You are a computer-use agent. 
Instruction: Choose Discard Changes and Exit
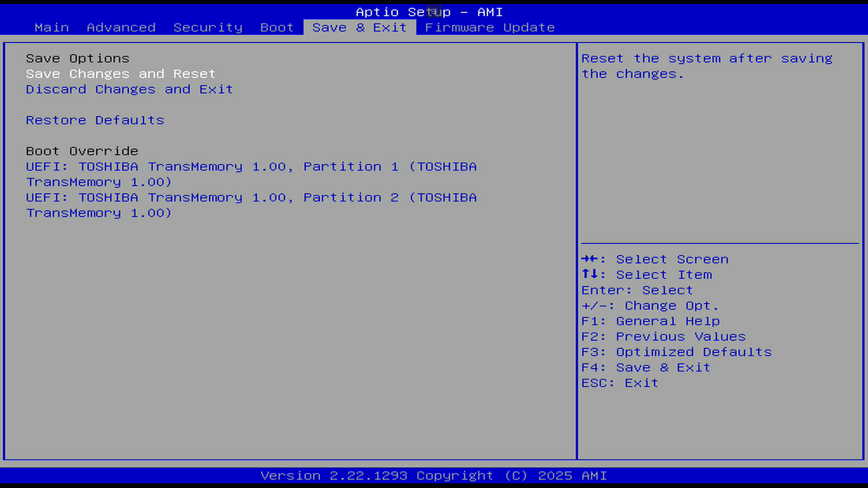(x=129, y=89)
